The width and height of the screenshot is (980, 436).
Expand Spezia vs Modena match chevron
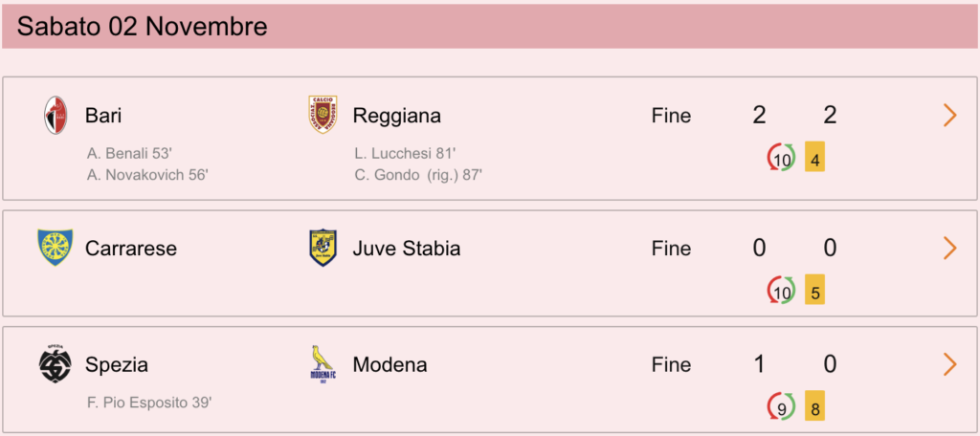(x=950, y=364)
